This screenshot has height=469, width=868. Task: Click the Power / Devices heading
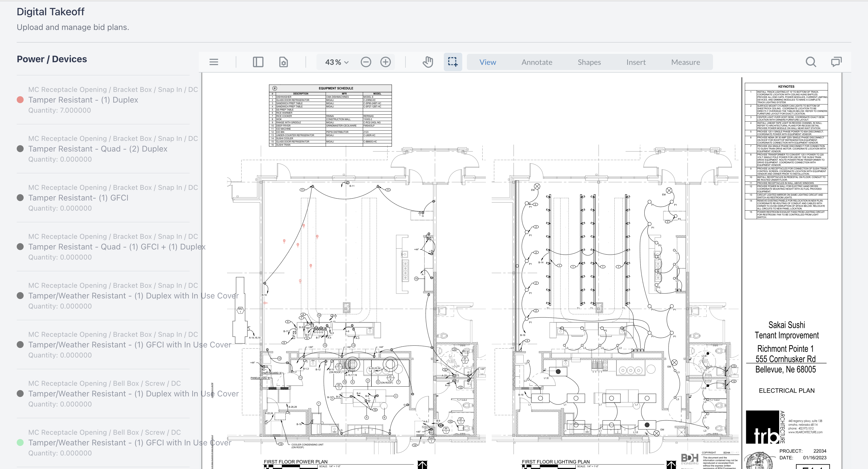point(52,59)
